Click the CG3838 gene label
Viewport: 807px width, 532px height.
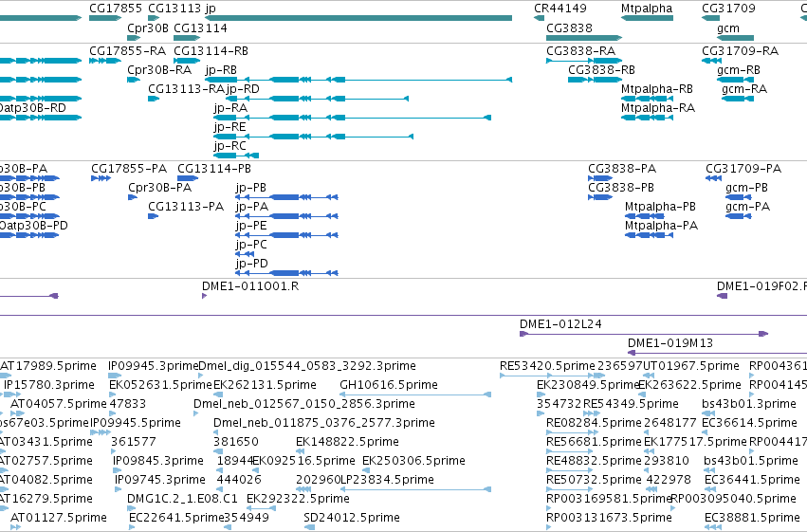pyautogui.click(x=569, y=28)
